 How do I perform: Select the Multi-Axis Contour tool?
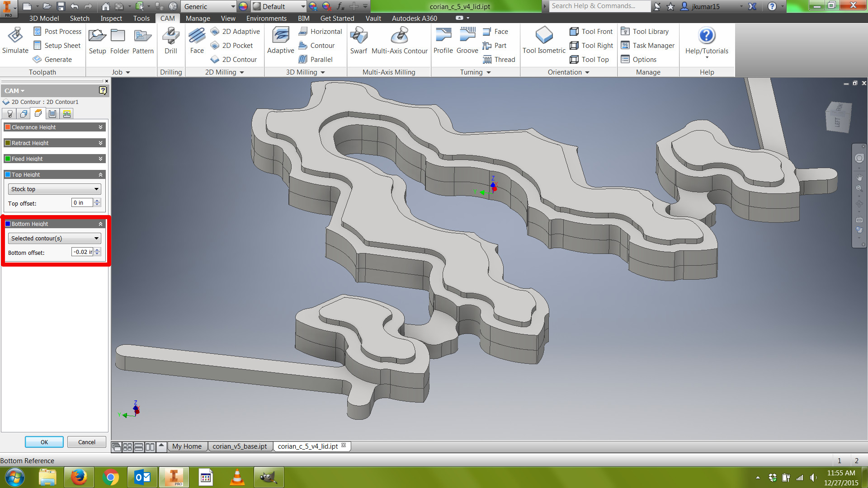pos(400,41)
